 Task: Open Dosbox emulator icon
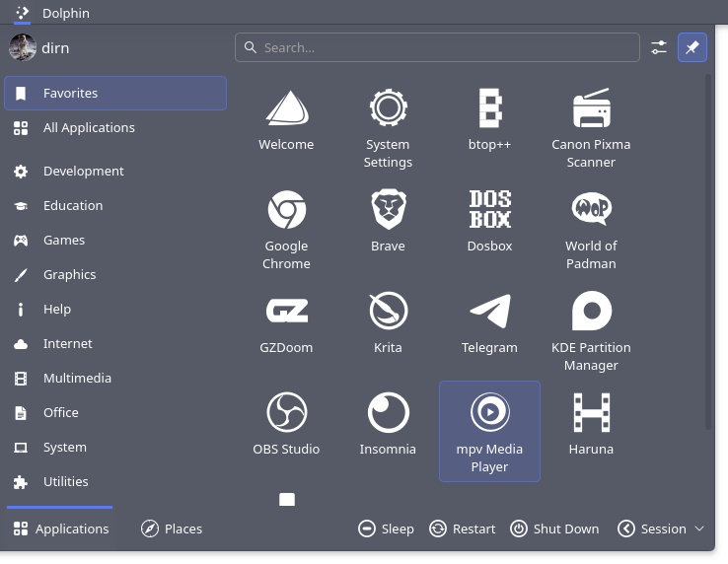489,219
